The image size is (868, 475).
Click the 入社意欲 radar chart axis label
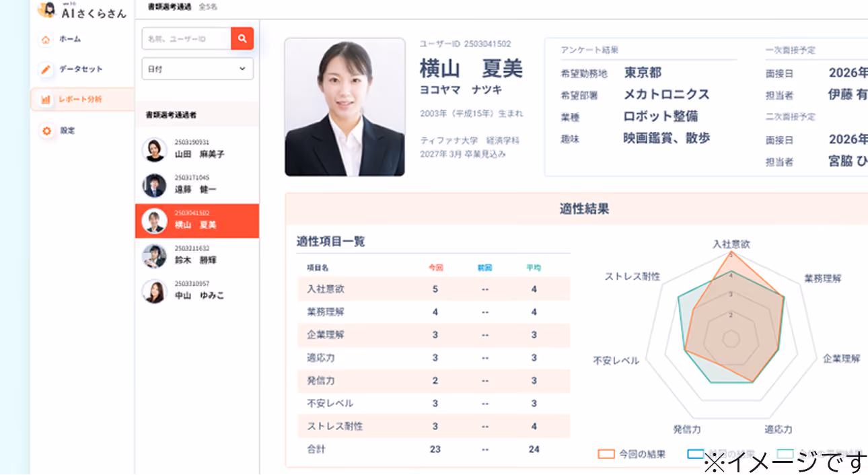731,245
